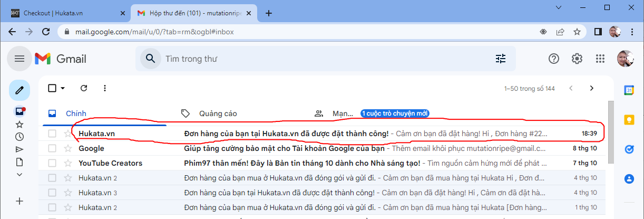Open more actions three-dot menu
644x219 pixels.
coord(105,88)
